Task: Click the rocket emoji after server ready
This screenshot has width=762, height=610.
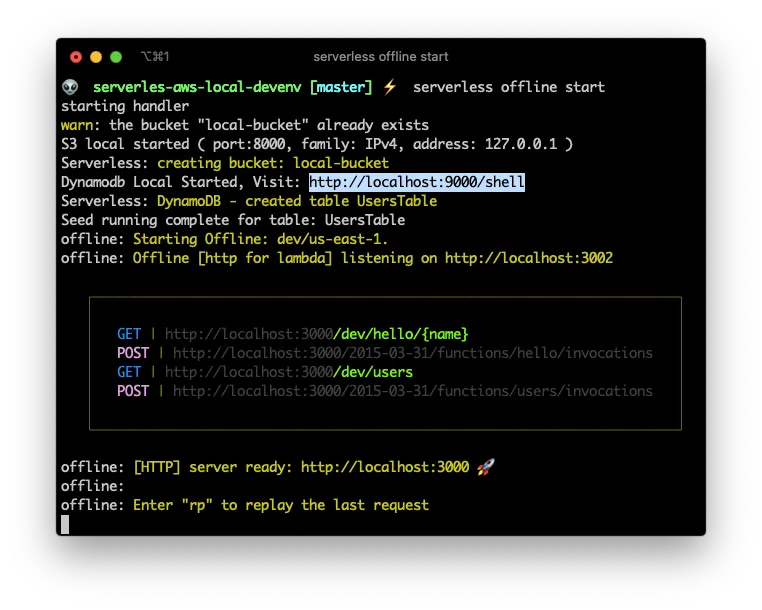Action: point(485,467)
